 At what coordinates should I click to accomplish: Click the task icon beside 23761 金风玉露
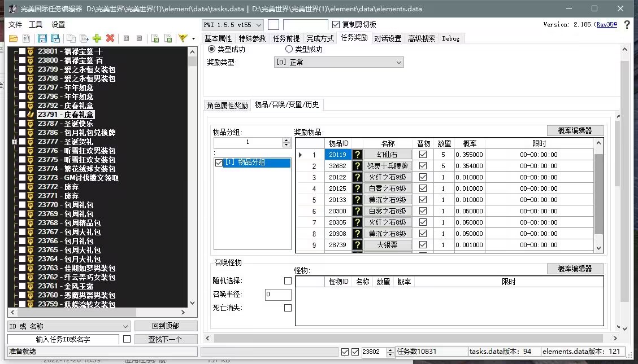pyautogui.click(x=31, y=286)
